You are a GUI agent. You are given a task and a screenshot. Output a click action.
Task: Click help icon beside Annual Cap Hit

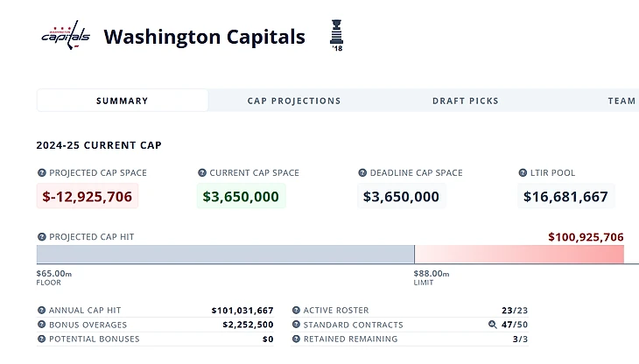pyautogui.click(x=41, y=311)
